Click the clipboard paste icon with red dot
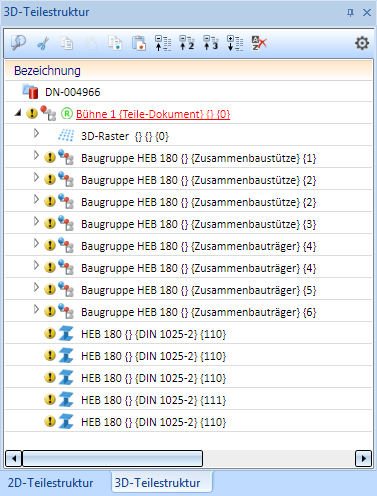Screen dimensions: 377x496 coord(139,43)
